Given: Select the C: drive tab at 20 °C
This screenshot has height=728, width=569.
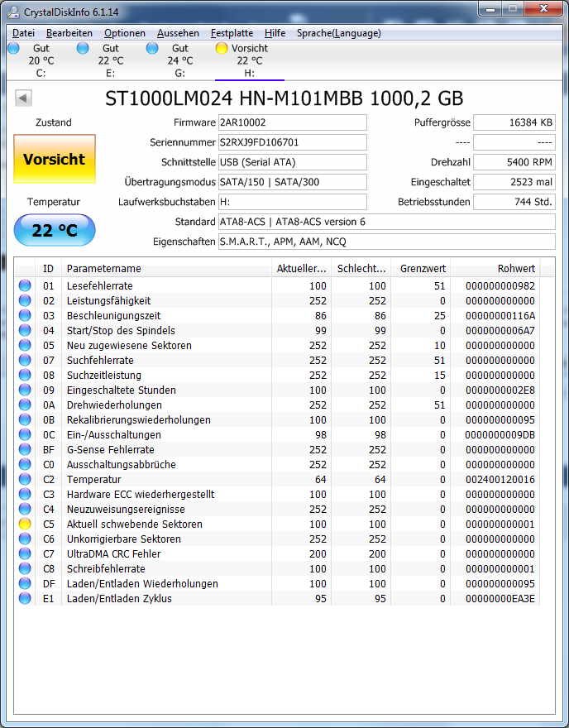Looking at the screenshot, I should click(x=41, y=60).
